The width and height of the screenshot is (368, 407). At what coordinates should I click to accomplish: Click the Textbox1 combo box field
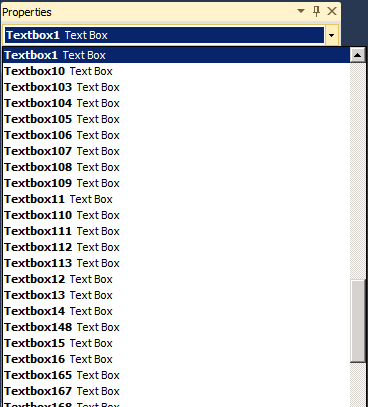pyautogui.click(x=164, y=35)
